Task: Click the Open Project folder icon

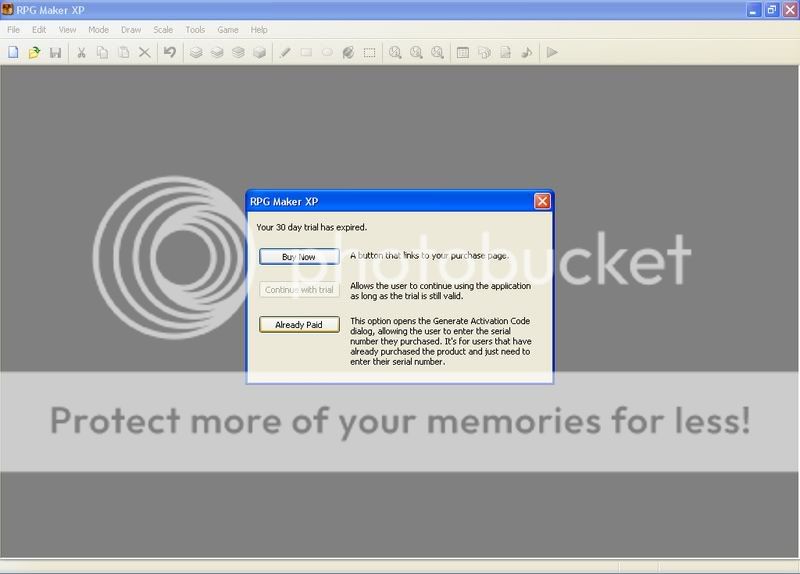Action: pyautogui.click(x=34, y=52)
